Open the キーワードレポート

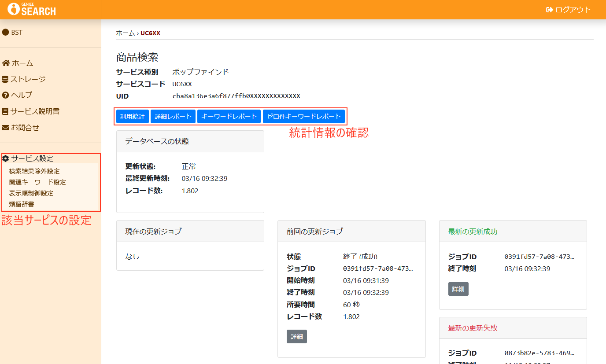[x=229, y=117]
